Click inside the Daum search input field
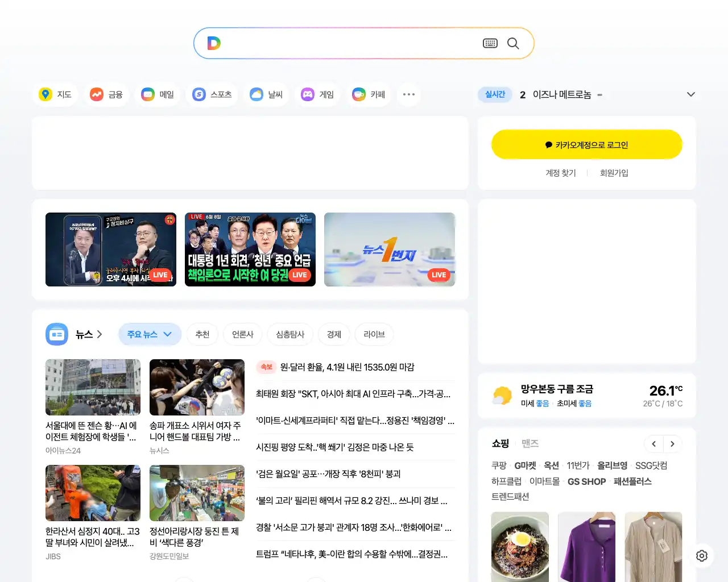Screen dimensions: 728x582 350,43
